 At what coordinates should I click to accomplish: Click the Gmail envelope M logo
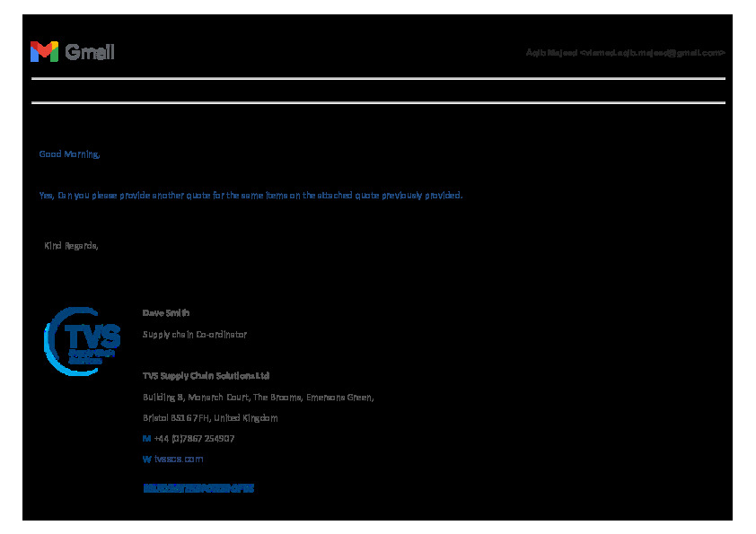(x=44, y=52)
